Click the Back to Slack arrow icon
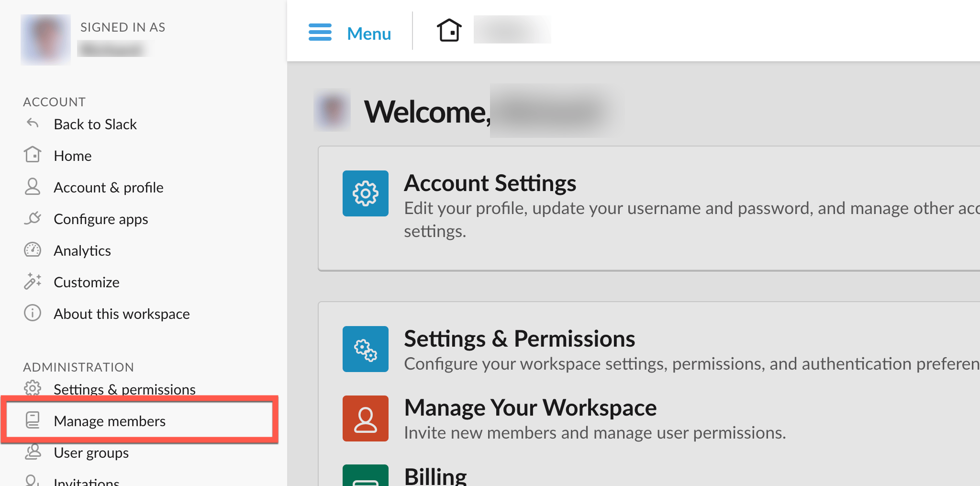This screenshot has width=980, height=486. (33, 123)
